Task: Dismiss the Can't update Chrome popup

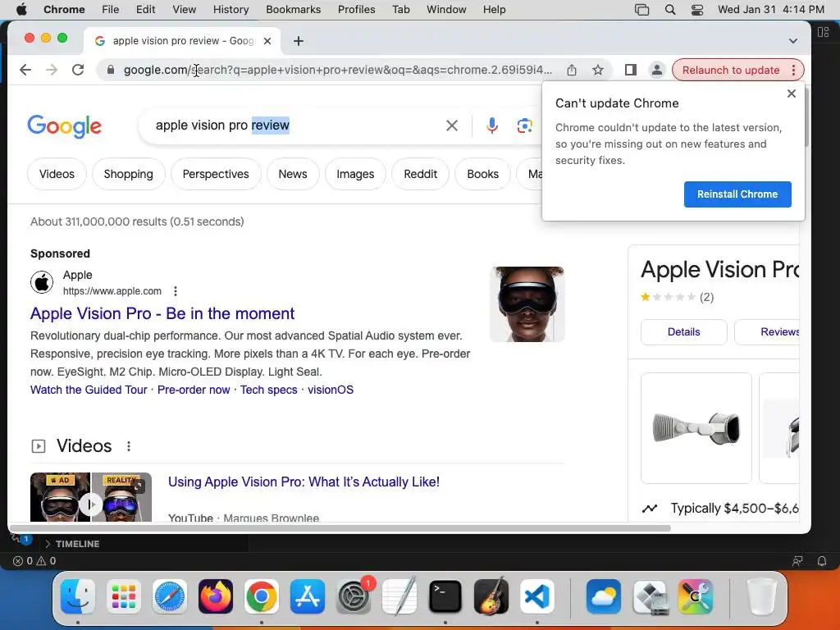Action: tap(792, 94)
